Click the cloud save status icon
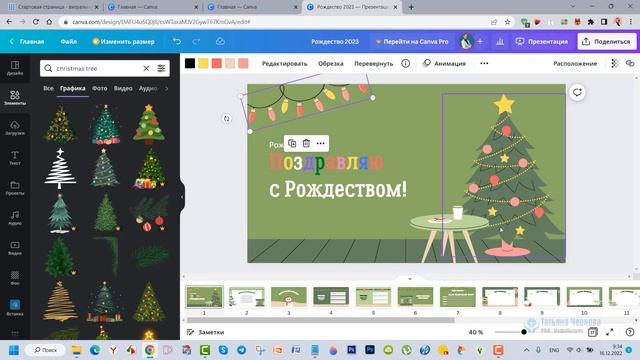Image resolution: width=640 pixels, height=360 pixels. pyautogui.click(x=220, y=42)
